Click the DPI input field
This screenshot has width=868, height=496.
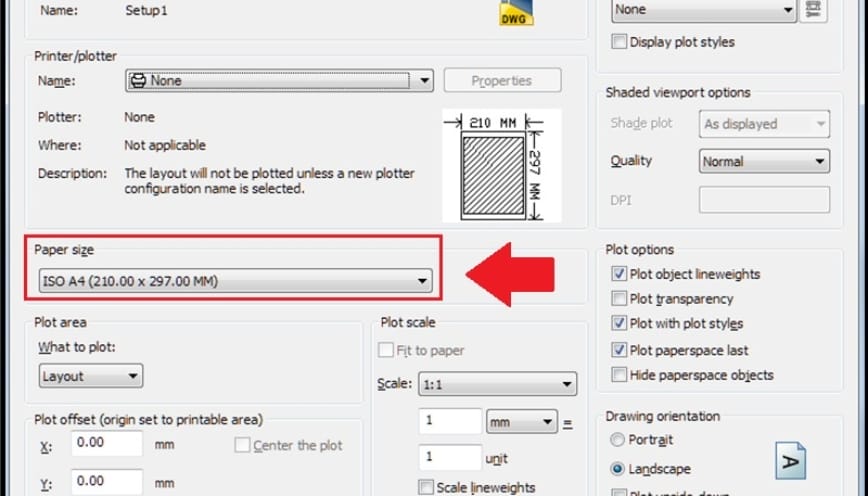click(764, 200)
